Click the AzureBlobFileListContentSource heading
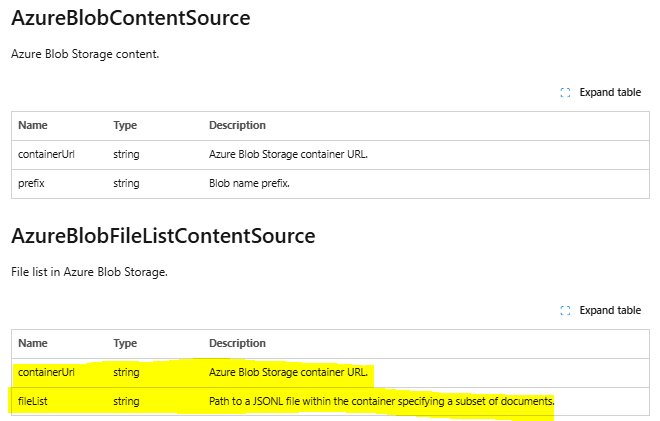Viewport: 660px width, 421px height. (163, 236)
